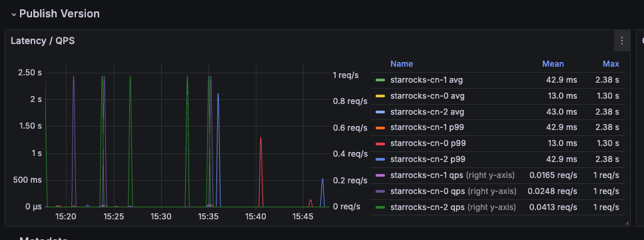Click the blue spike just after 15:35
This screenshot has width=644, height=240.
[x=218, y=150]
